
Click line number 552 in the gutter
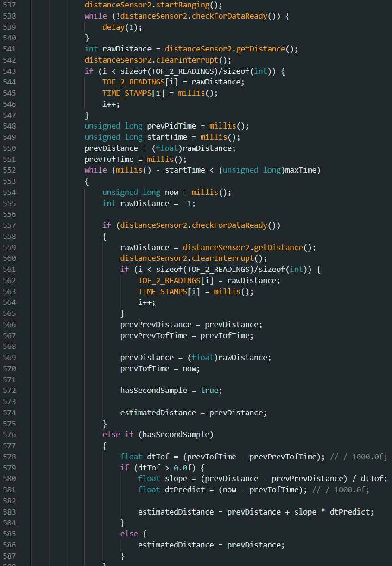pos(9,170)
